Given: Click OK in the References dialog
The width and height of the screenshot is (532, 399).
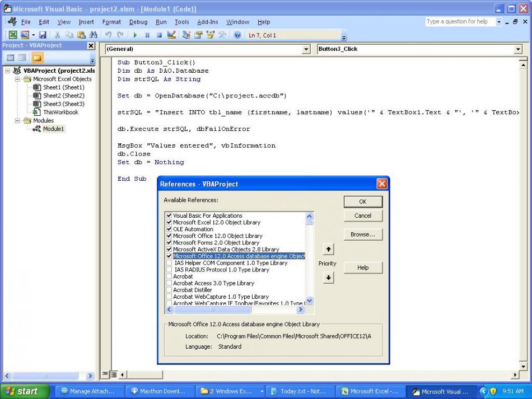Looking at the screenshot, I should point(363,201).
